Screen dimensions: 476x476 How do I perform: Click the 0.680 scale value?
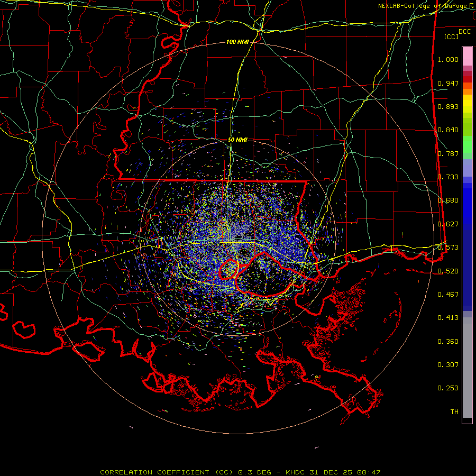point(448,200)
